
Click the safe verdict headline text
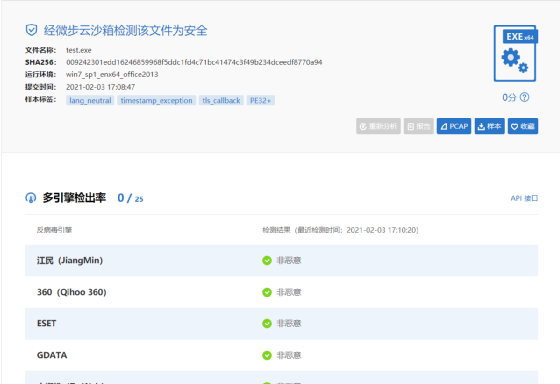(125, 30)
